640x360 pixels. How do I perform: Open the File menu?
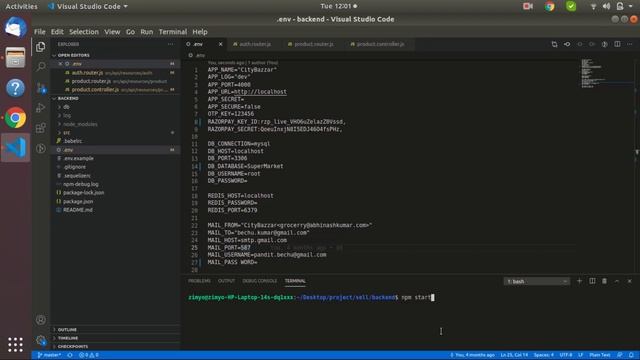click(40, 31)
